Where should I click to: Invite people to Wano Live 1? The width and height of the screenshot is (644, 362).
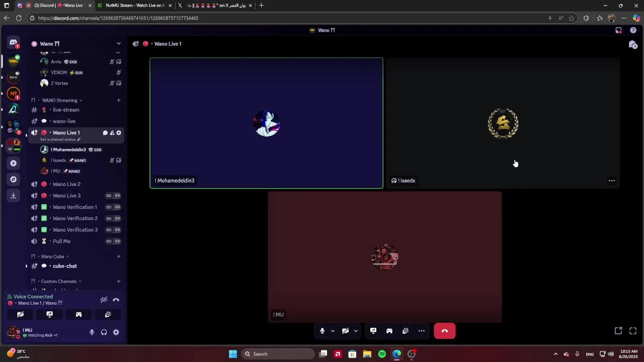coord(112,133)
